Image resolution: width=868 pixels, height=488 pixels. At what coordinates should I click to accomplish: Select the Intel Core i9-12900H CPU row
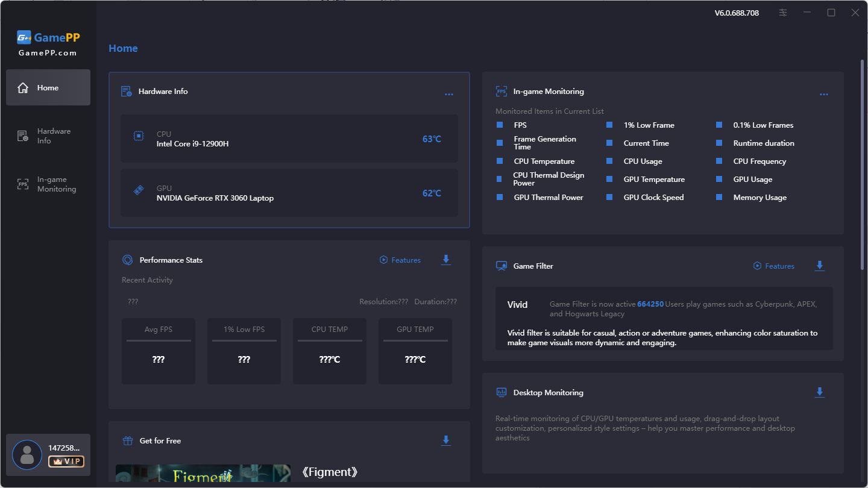click(x=289, y=139)
